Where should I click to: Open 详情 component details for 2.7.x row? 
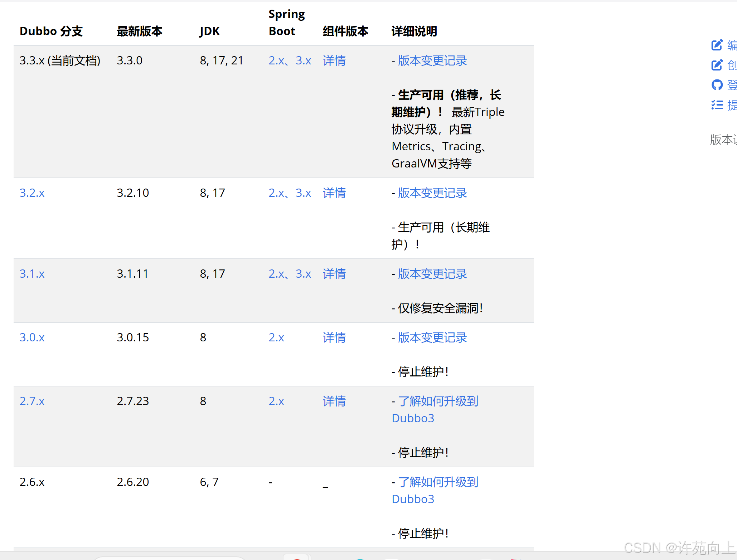point(334,401)
